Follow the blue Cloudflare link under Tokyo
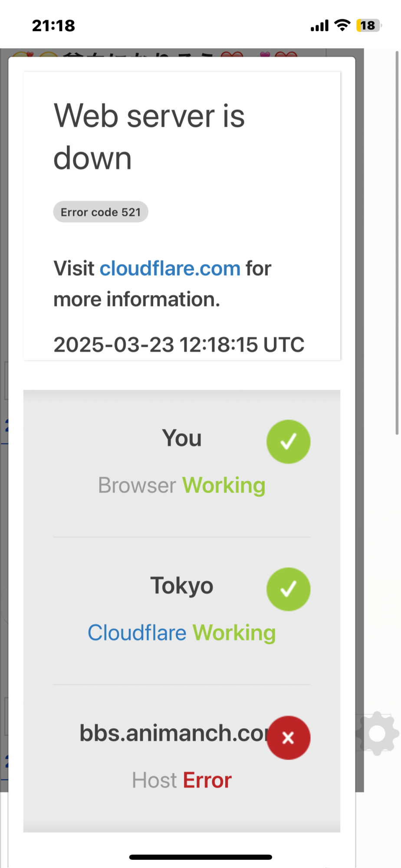Screen dimensions: 401x868 coord(137,633)
